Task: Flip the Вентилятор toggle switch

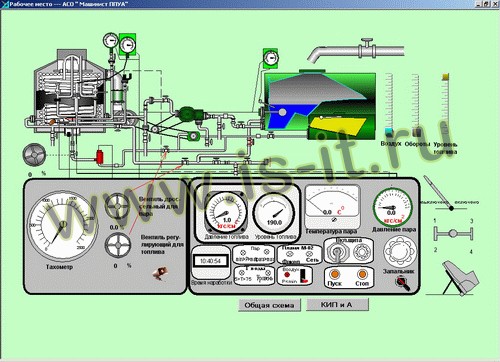Action: [337, 253]
